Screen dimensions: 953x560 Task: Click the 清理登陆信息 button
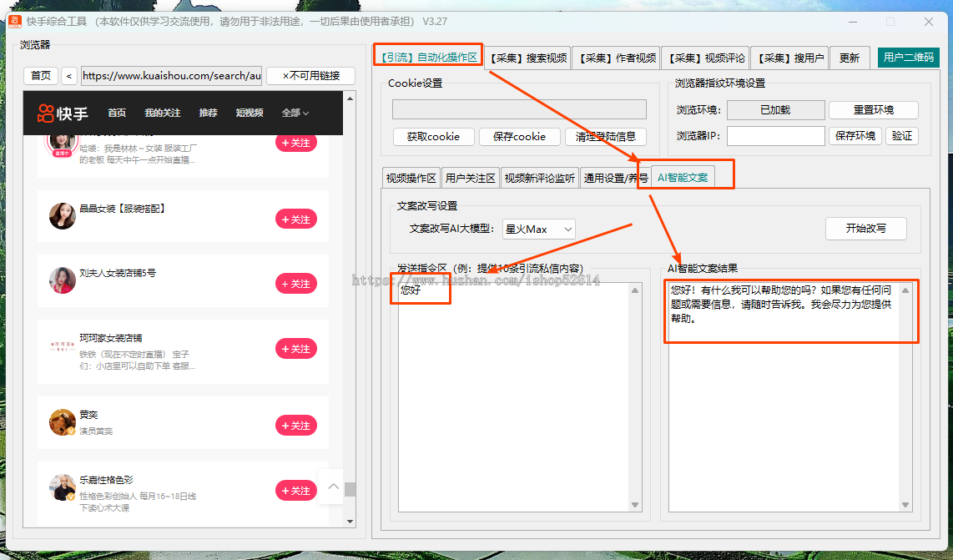click(605, 137)
